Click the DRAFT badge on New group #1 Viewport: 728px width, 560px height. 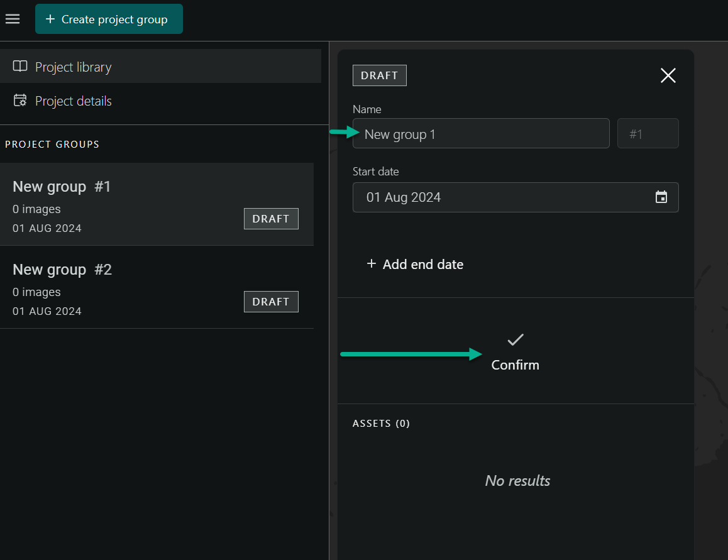(271, 219)
